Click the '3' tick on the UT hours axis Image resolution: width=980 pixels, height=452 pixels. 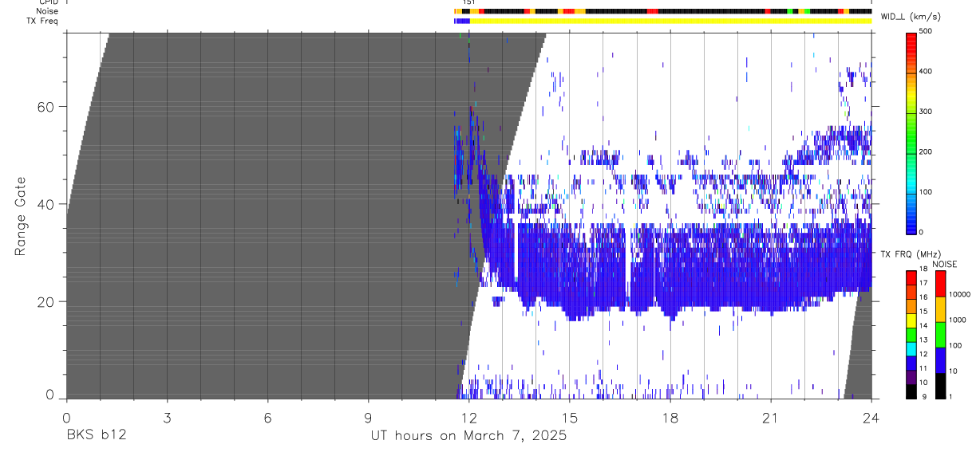tap(167, 417)
